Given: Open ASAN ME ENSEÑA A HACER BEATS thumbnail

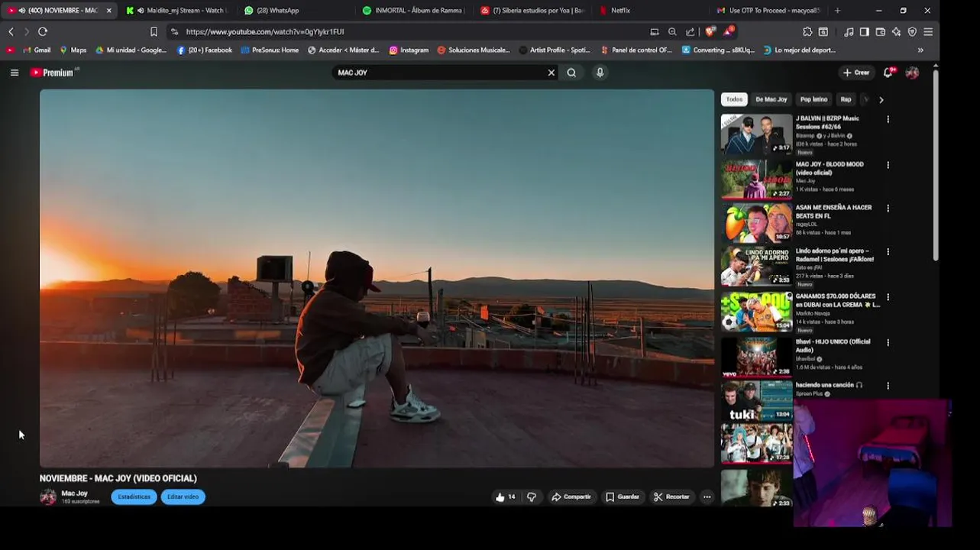Looking at the screenshot, I should pos(757,222).
